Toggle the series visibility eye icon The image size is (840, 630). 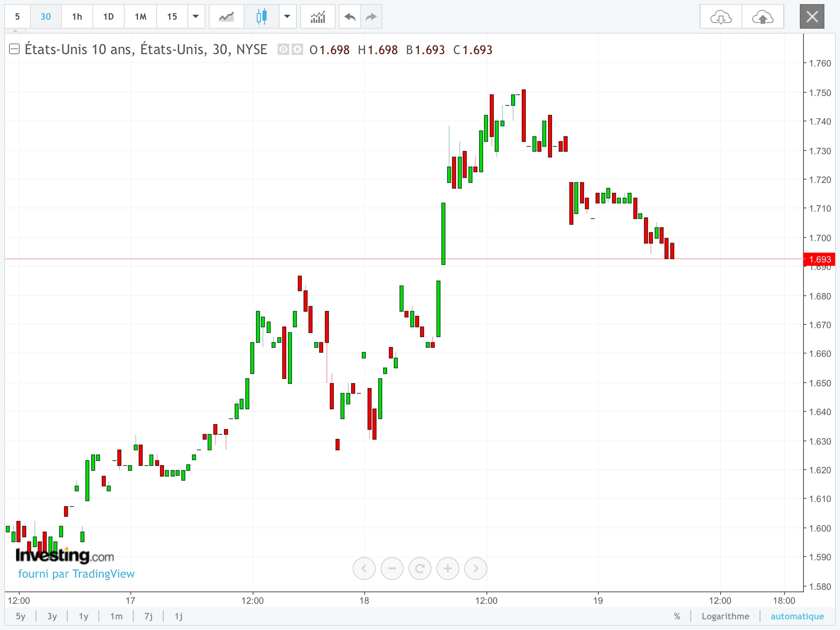(x=283, y=50)
